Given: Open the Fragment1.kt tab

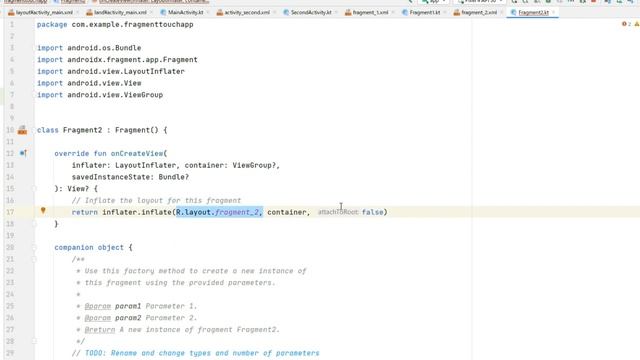Looking at the screenshot, I should coord(425,13).
